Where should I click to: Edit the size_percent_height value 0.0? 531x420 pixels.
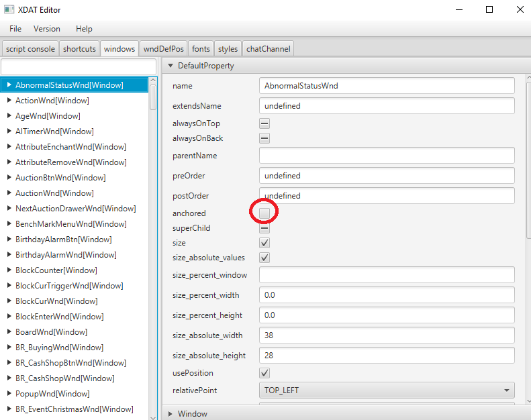pos(387,315)
